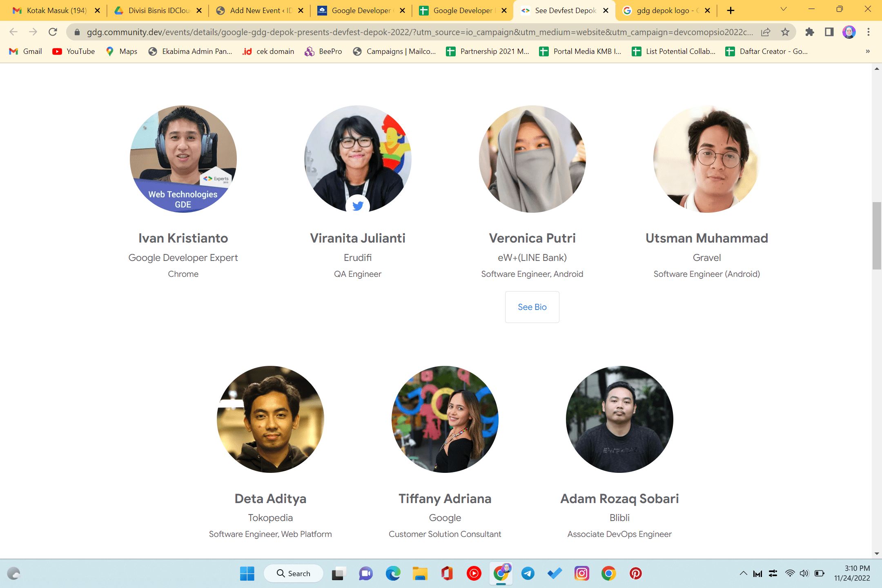The height and width of the screenshot is (588, 882).
Task: Show hidden system tray icons
Action: pyautogui.click(x=743, y=573)
